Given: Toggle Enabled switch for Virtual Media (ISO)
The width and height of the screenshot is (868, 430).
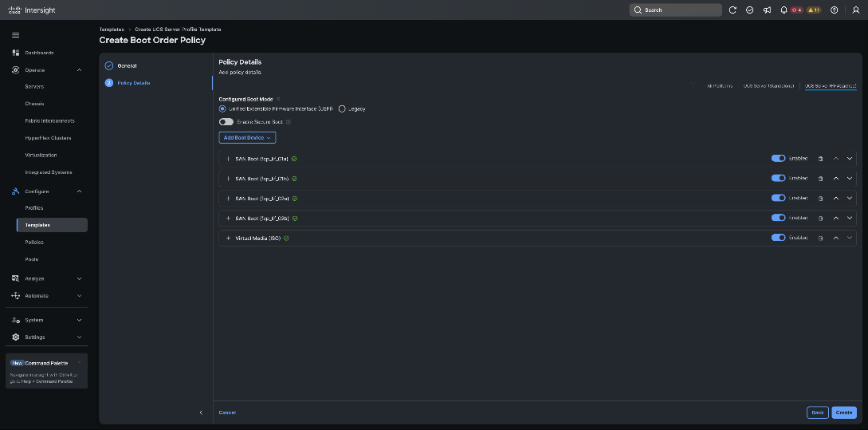Looking at the screenshot, I should [778, 239].
